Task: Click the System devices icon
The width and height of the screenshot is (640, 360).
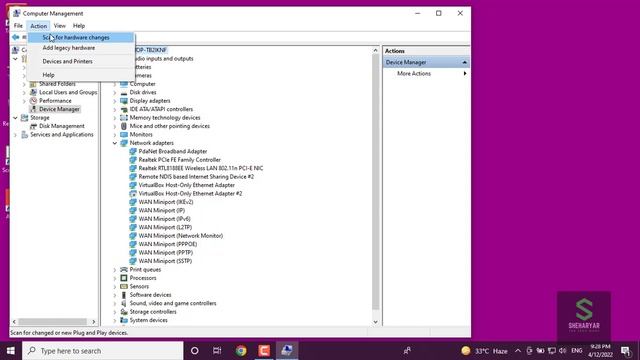Action: pos(124,320)
